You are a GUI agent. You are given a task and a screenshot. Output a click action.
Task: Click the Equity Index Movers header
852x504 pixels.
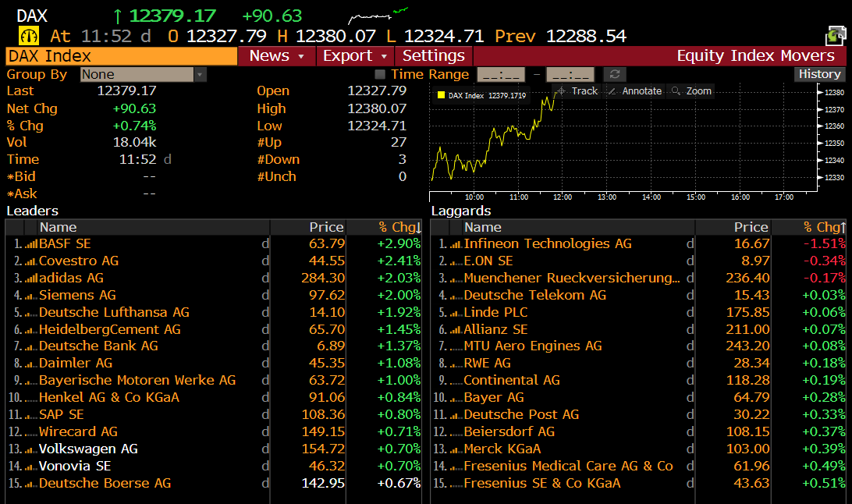coord(755,56)
